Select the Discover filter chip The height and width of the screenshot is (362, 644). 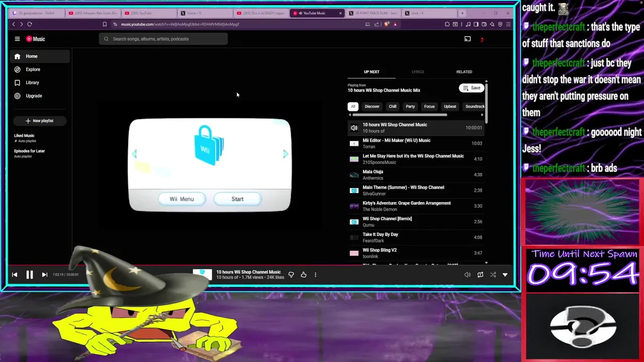coord(372,107)
